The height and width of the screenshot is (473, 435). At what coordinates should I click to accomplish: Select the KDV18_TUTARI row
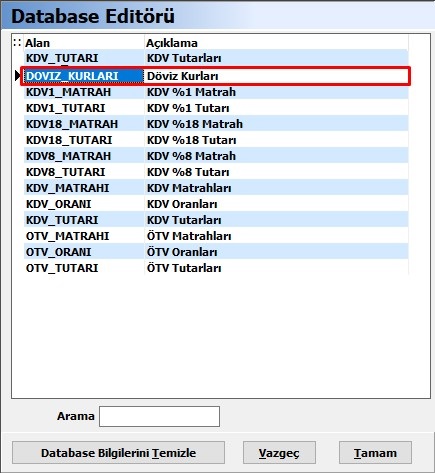(x=216, y=140)
